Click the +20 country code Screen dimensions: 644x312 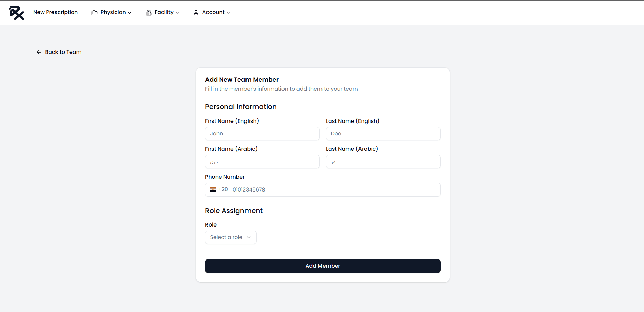pos(223,189)
